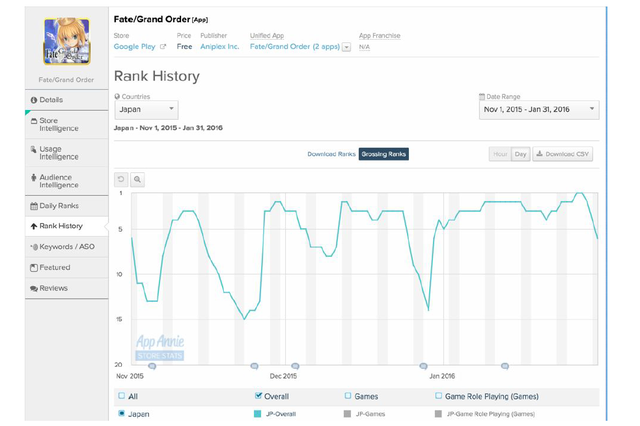This screenshot has width=640, height=426.
Task: Click the Date Range calendar icon
Action: tap(482, 96)
